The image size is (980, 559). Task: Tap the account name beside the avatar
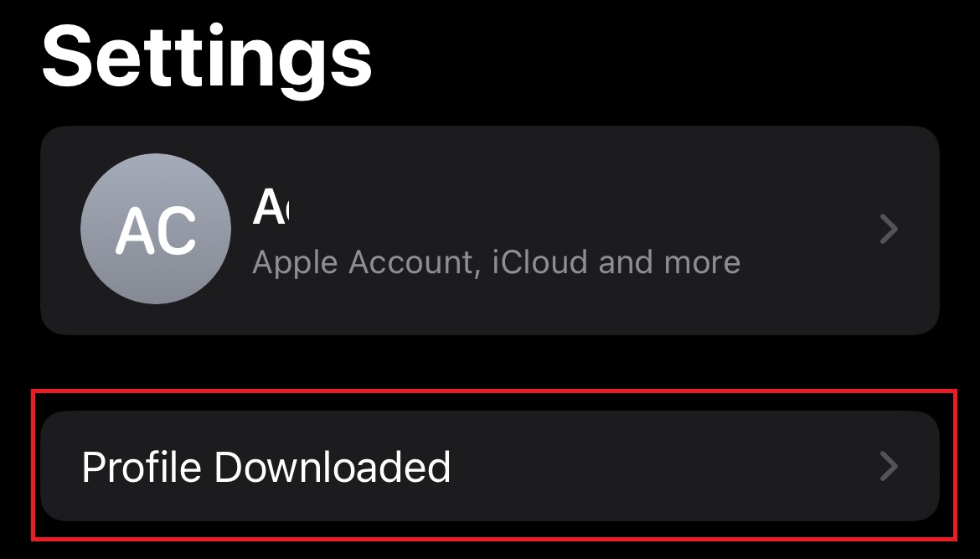270,206
